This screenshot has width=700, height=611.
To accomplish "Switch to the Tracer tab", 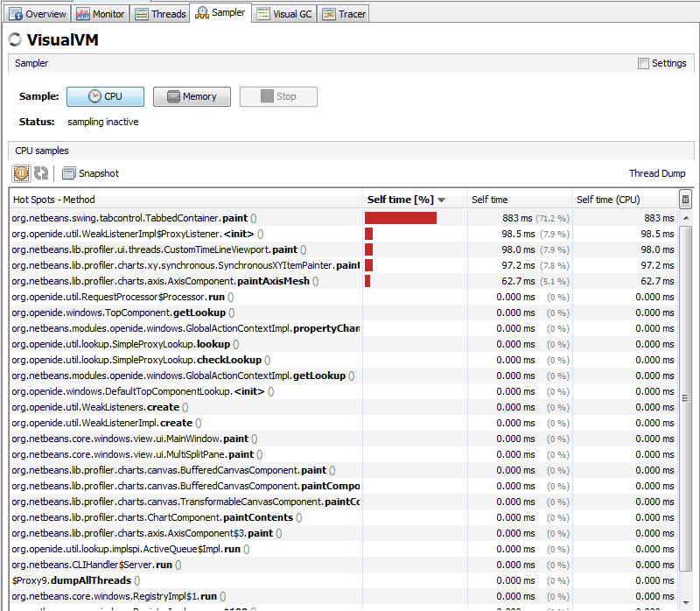I will [x=344, y=14].
